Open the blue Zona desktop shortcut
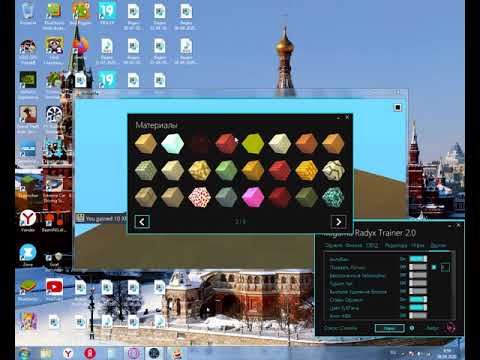Image resolution: width=480 pixels, height=360 pixels. [28, 255]
